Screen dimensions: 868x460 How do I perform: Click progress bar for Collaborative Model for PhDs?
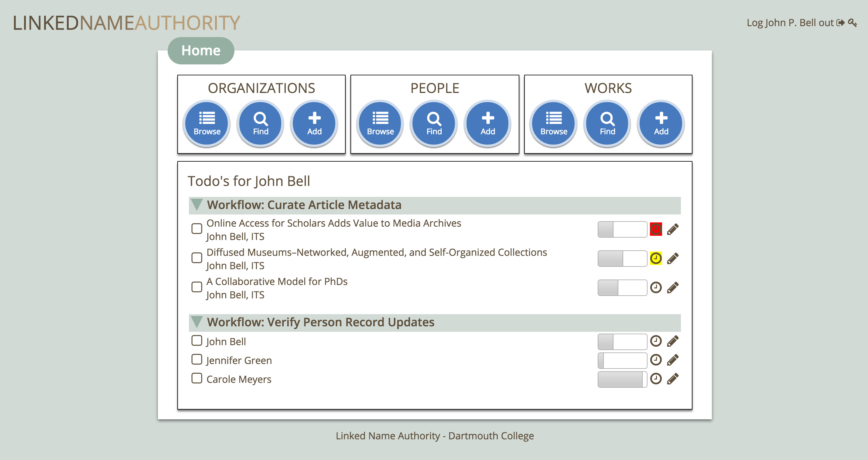(622, 287)
